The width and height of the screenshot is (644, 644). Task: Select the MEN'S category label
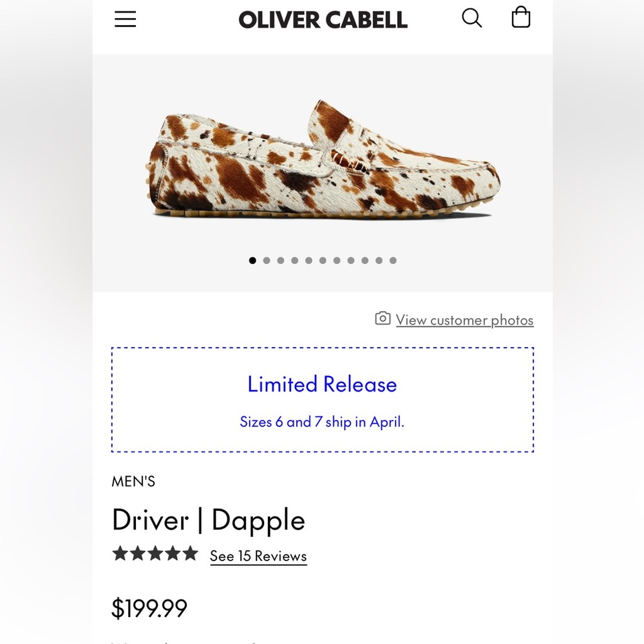(x=134, y=481)
